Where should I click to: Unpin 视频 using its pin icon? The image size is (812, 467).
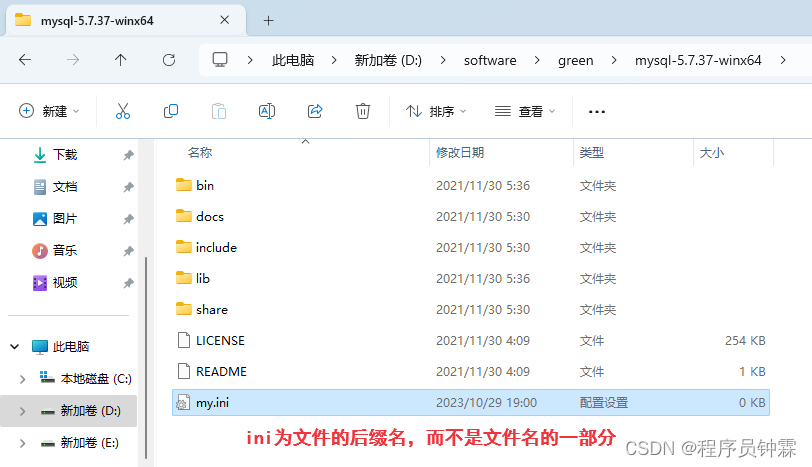pos(128,283)
